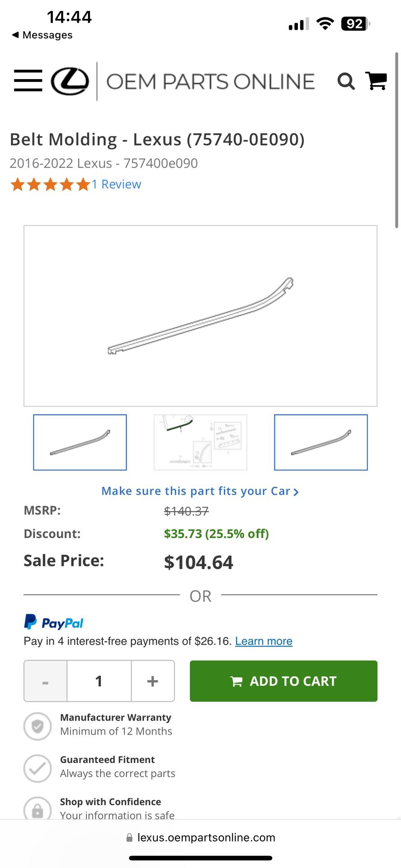Select the third belt molding thumbnail
Screen dimensions: 401x868
(321, 443)
